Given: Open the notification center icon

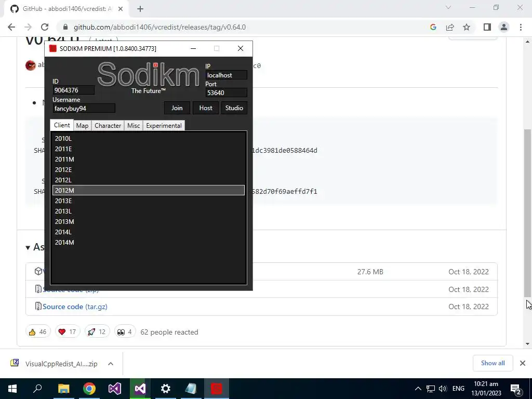Looking at the screenshot, I should click(516, 389).
